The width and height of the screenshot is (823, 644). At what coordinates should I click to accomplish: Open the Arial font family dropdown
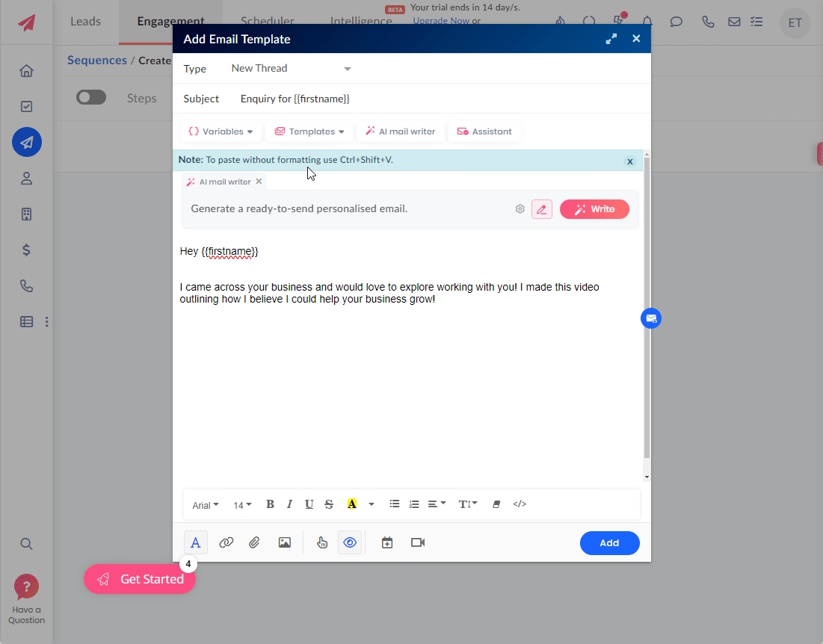coord(206,505)
